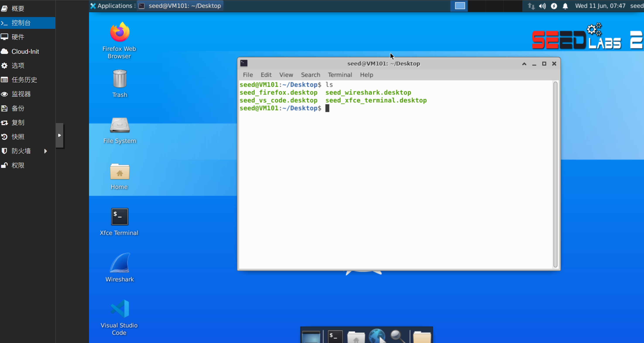Image resolution: width=644 pixels, height=343 pixels.
Task: Select 快照 snapshot in the sidebar
Action: 18,137
